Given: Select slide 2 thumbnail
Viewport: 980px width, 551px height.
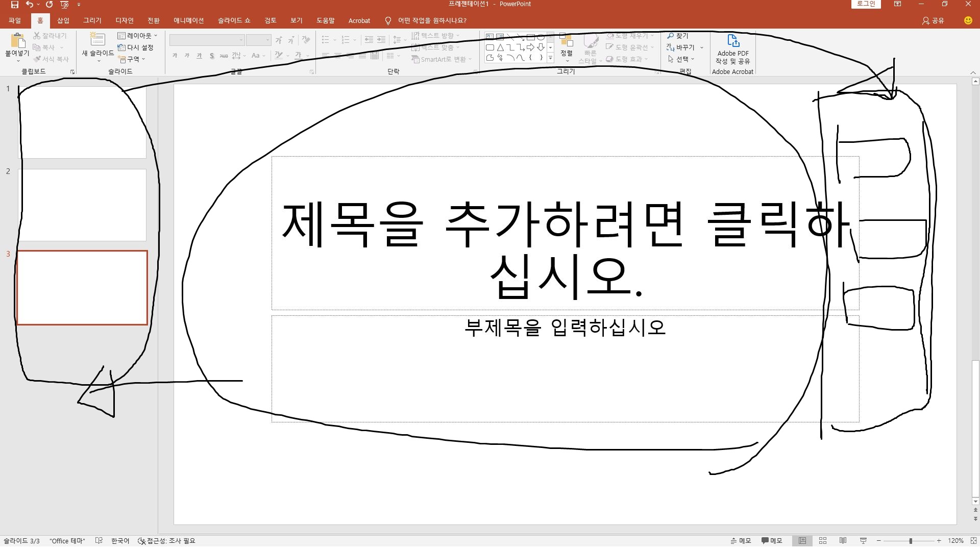Looking at the screenshot, I should 82,205.
